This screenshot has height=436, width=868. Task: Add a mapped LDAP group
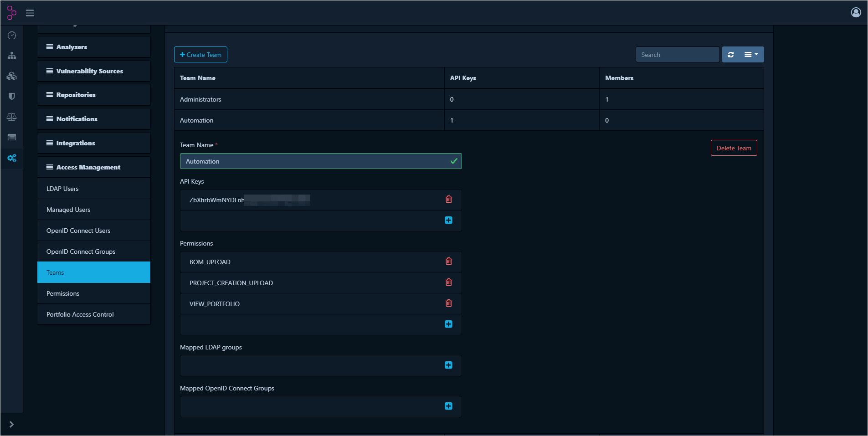click(449, 365)
